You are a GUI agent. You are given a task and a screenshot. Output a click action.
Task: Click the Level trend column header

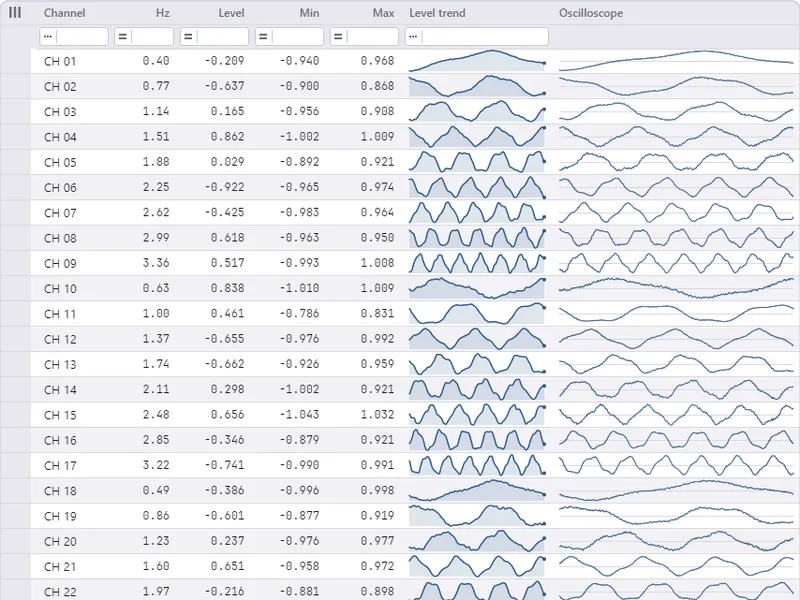pyautogui.click(x=437, y=13)
